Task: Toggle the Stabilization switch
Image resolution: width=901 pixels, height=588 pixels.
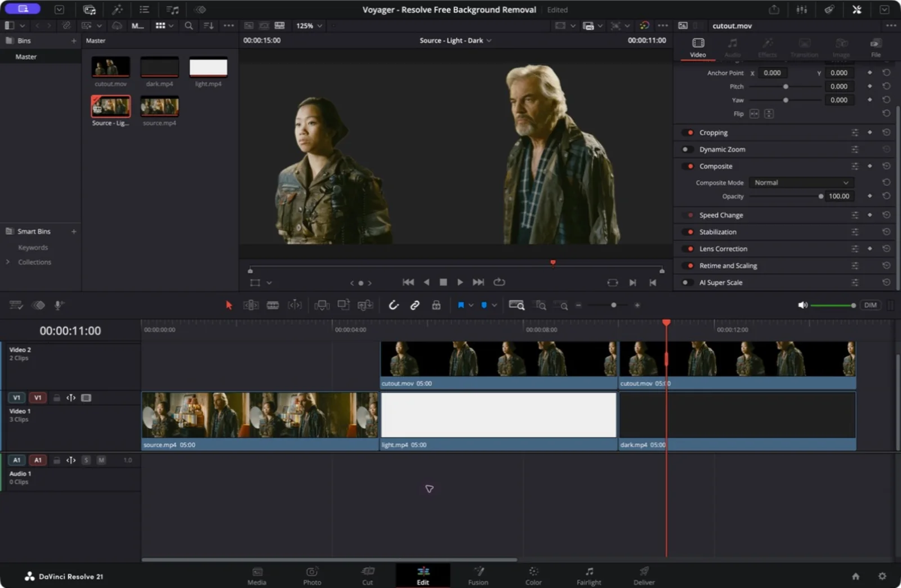Action: [x=688, y=232]
